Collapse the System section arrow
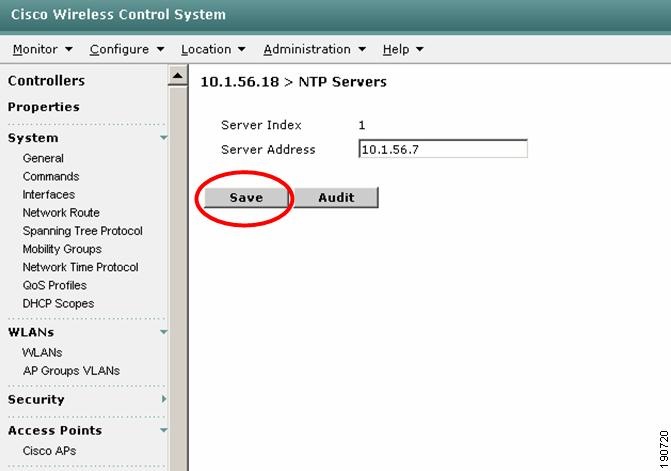Image resolution: width=671 pixels, height=471 pixels. (x=163, y=138)
